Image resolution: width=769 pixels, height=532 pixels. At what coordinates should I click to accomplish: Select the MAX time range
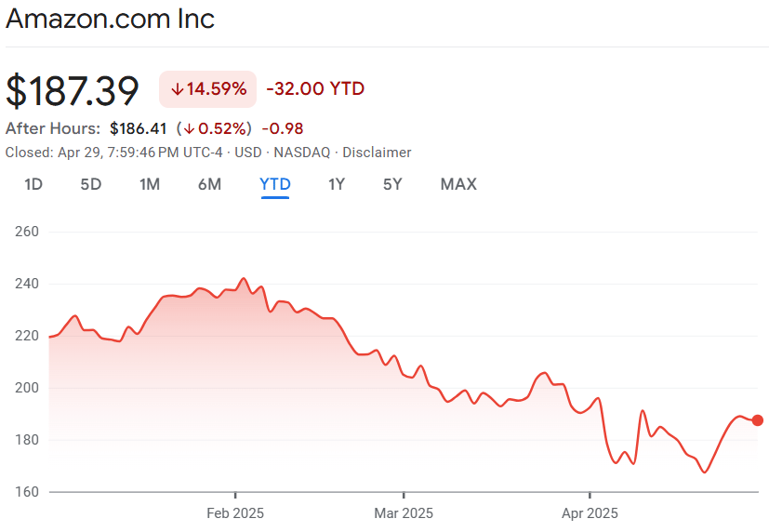pos(458,184)
